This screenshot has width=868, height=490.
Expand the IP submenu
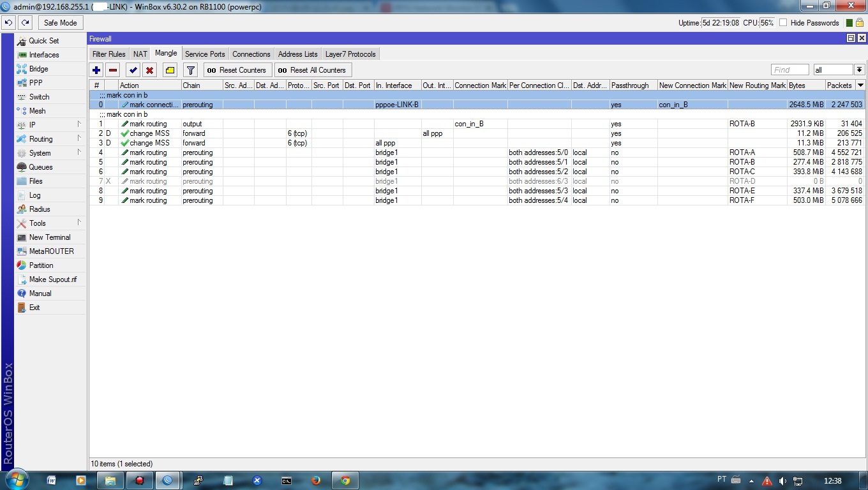point(51,125)
